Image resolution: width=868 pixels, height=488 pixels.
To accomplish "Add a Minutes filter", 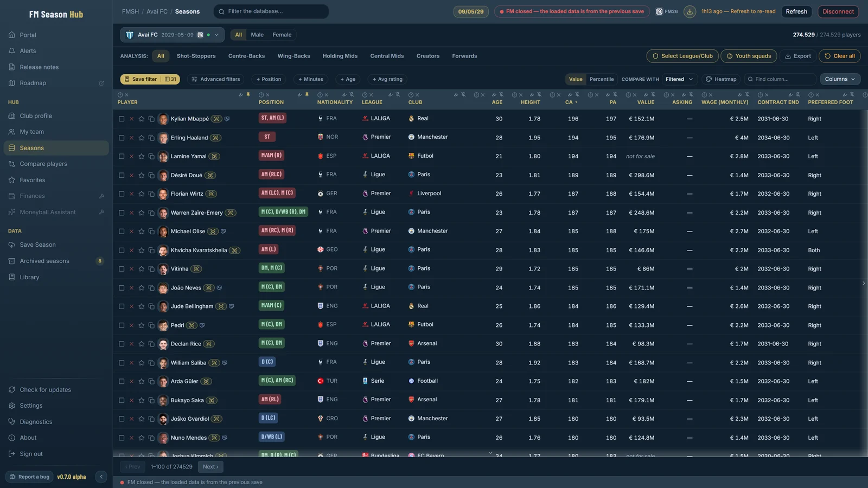I will point(311,79).
